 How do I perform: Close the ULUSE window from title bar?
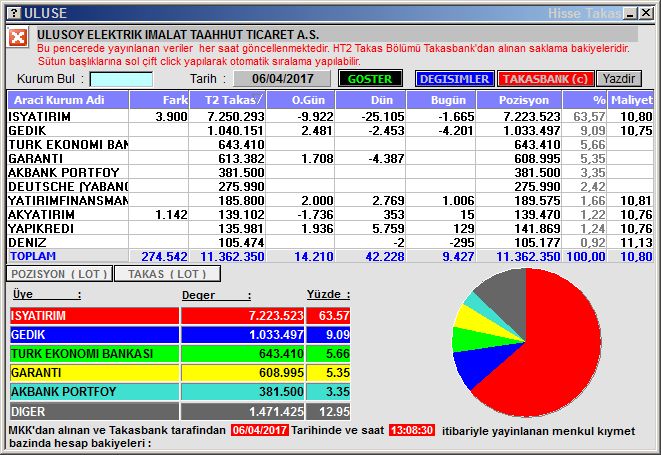(646, 13)
